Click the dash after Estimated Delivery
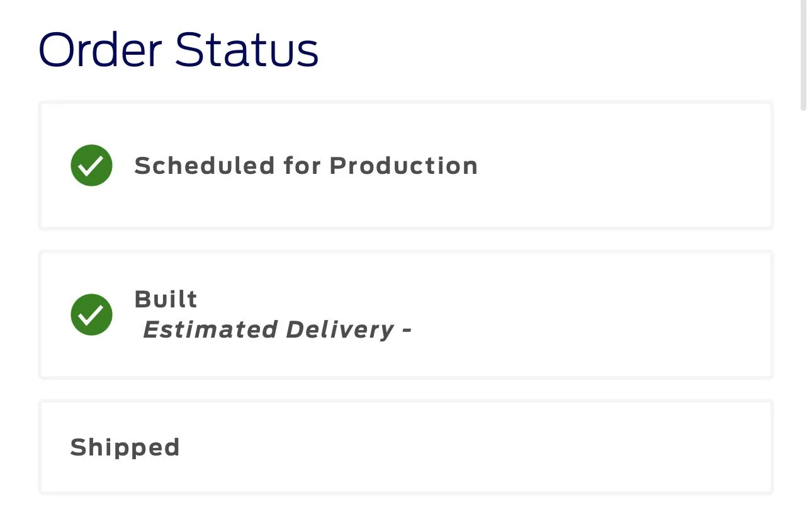Viewport: 812px width, 526px height. (406, 329)
